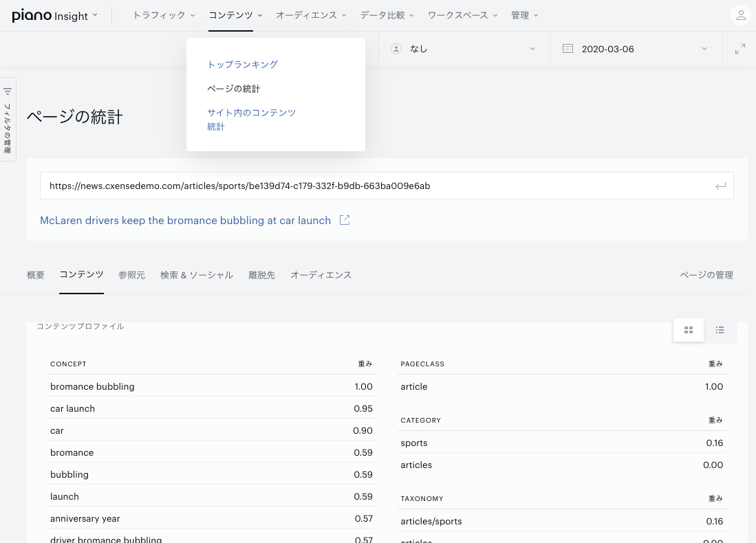Click the 'sports' category row
The height and width of the screenshot is (543, 756).
(562, 443)
